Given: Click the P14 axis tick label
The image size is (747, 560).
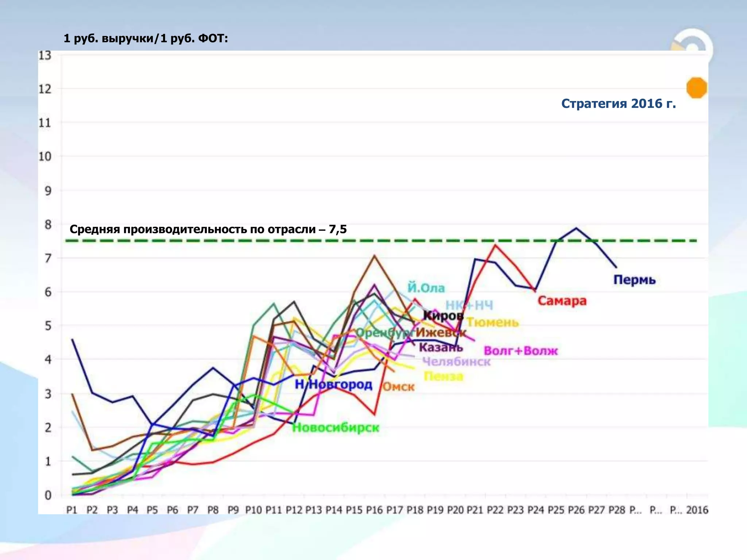Looking at the screenshot, I should click(x=334, y=510).
